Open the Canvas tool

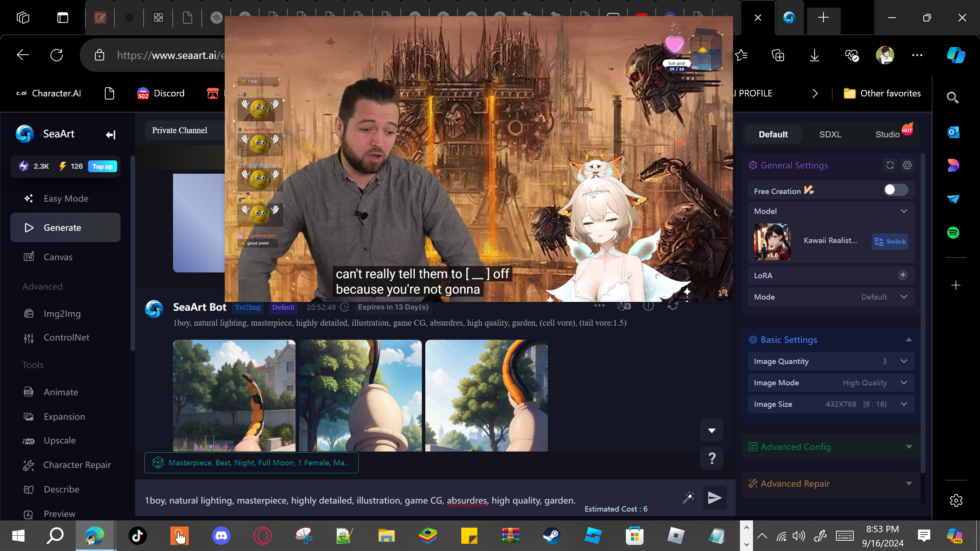[x=65, y=257]
